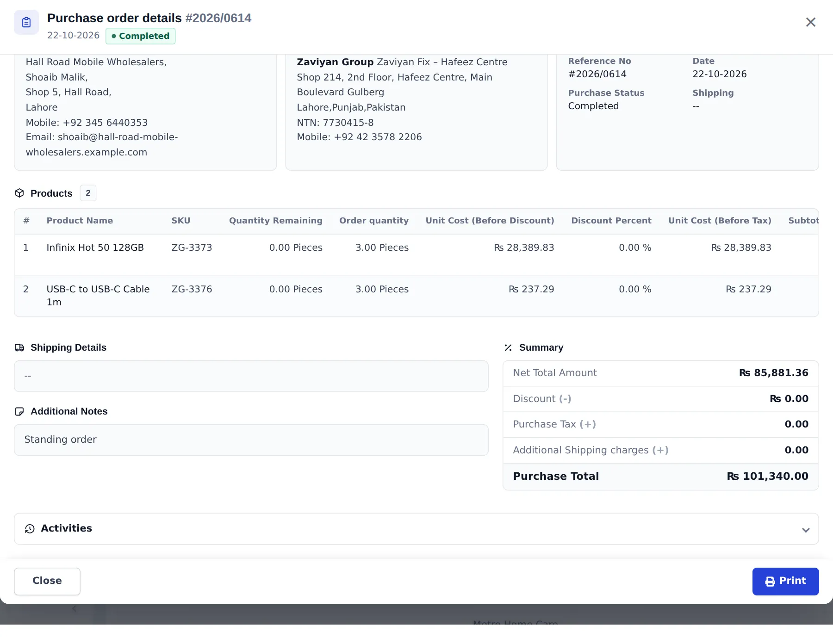Click Purchase Total ₨ 101,340.00

pos(767,476)
